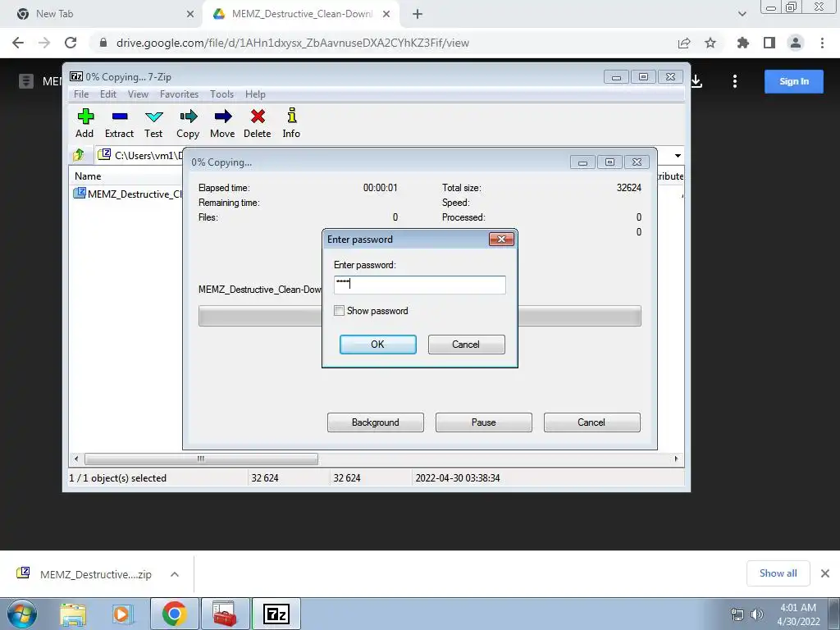Click the Sign in button
This screenshot has width=840, height=630.
pyautogui.click(x=794, y=81)
